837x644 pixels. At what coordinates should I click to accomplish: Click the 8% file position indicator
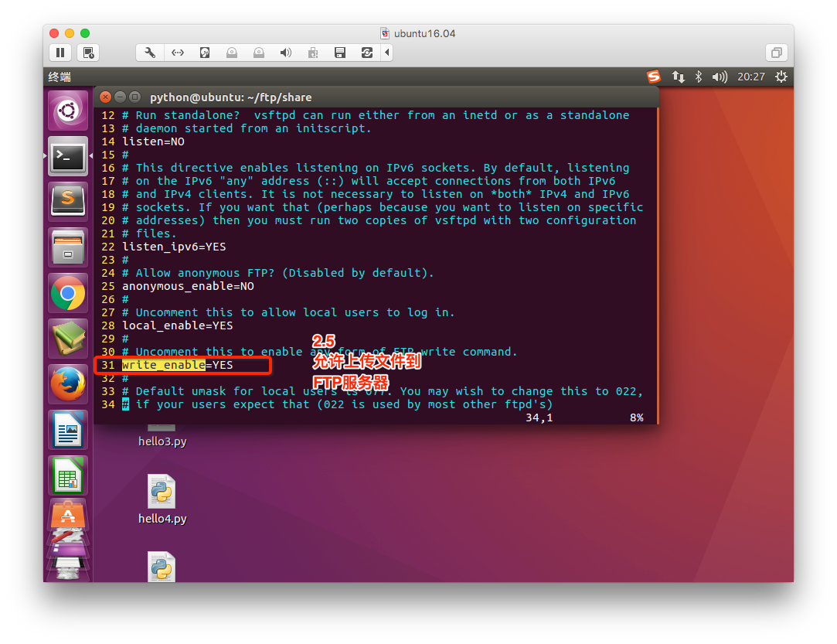(x=636, y=417)
